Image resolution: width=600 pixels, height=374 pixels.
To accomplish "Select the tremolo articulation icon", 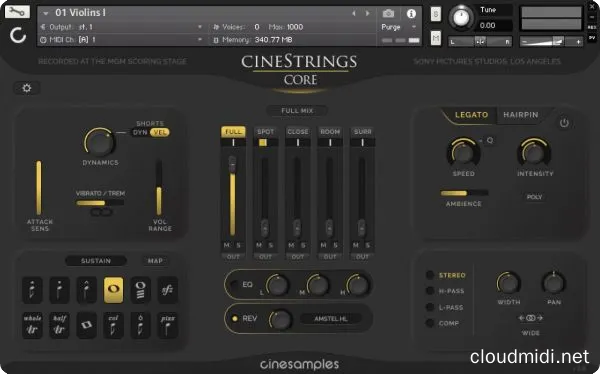I will 140,290.
